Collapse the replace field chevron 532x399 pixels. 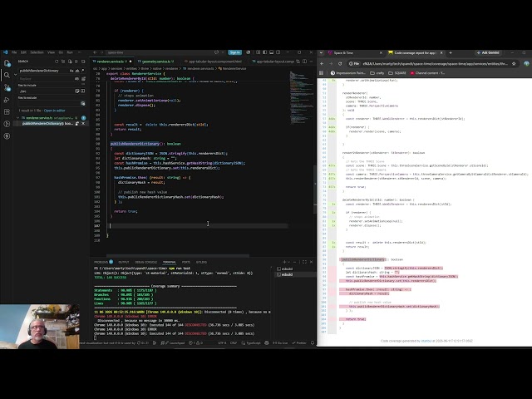point(15,74)
